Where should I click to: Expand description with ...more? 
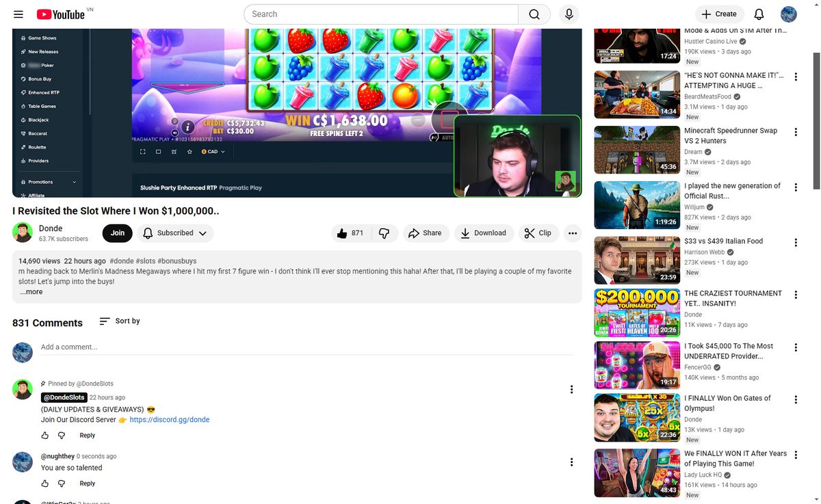tap(31, 292)
